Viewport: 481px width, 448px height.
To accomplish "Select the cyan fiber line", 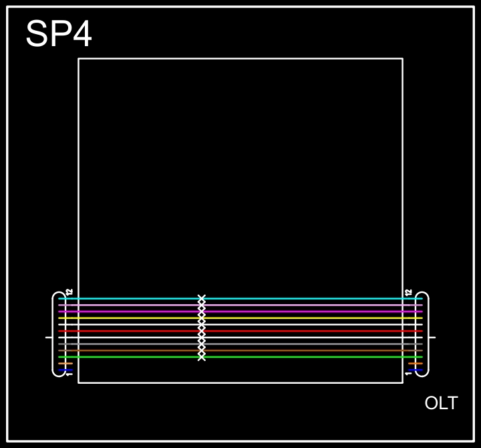I will (301, 298).
